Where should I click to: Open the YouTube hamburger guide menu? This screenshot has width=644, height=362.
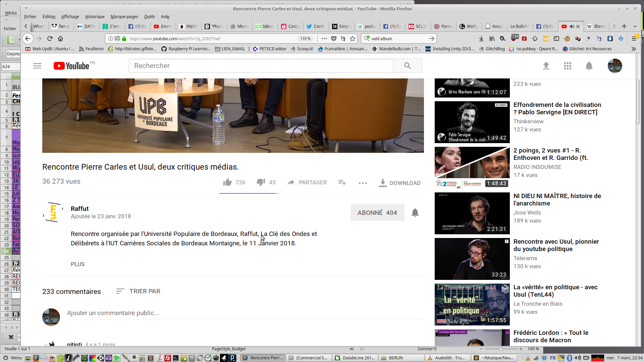click(x=37, y=66)
